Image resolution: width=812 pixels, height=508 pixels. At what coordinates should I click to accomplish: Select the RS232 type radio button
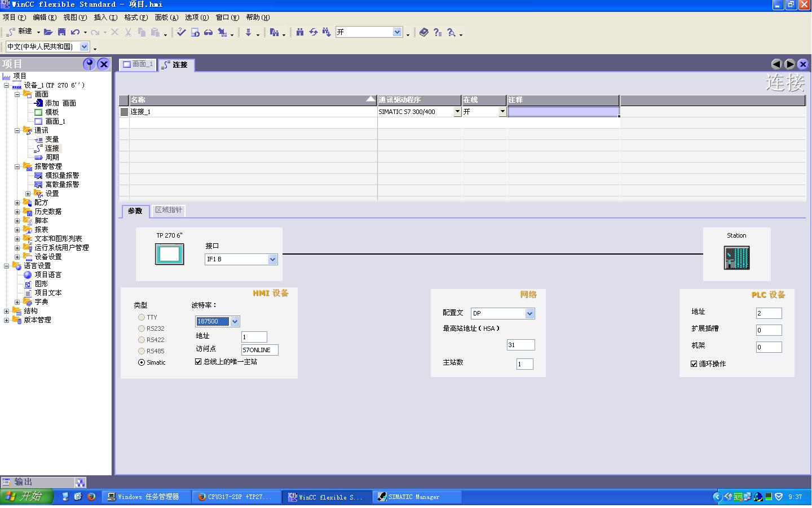tap(142, 329)
